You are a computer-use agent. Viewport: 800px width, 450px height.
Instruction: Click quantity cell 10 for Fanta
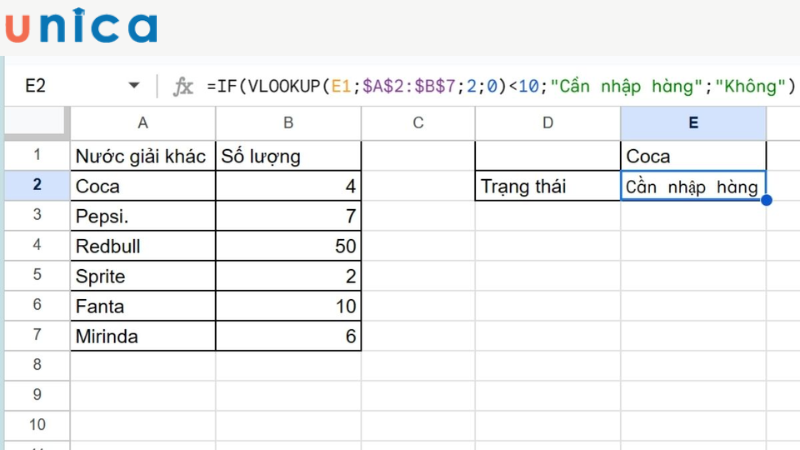[288, 306]
